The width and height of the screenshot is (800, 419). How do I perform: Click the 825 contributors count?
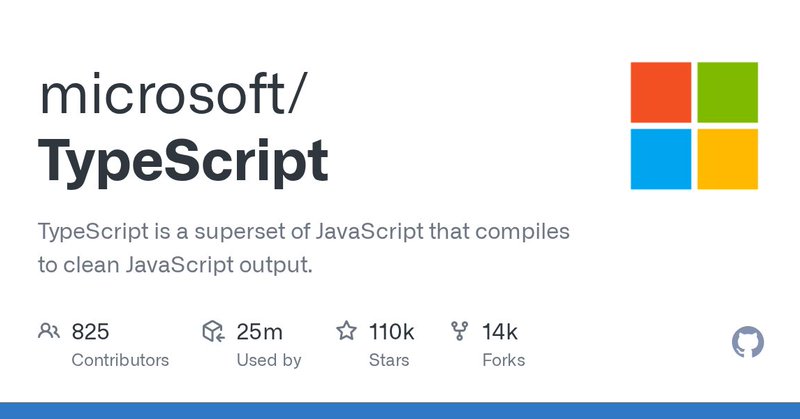coord(90,332)
